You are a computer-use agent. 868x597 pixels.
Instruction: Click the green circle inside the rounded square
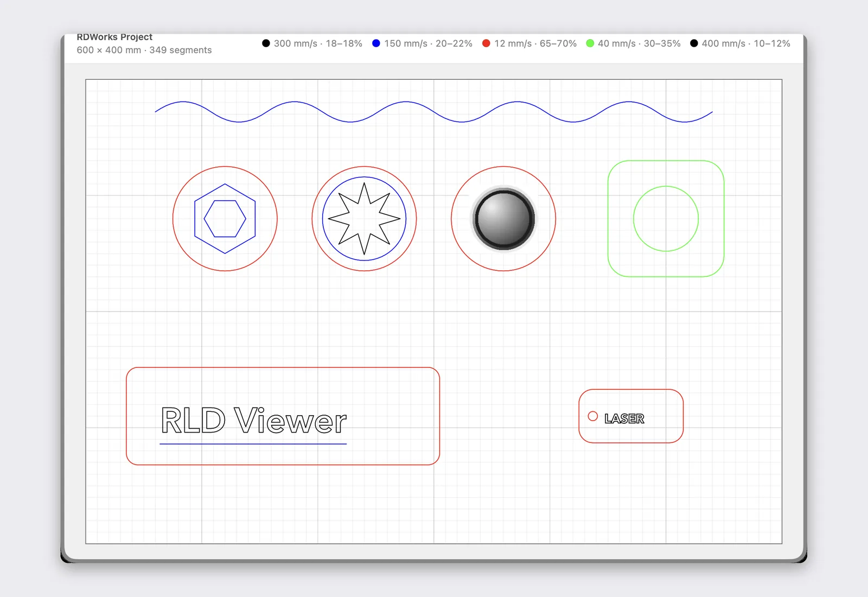click(x=666, y=219)
